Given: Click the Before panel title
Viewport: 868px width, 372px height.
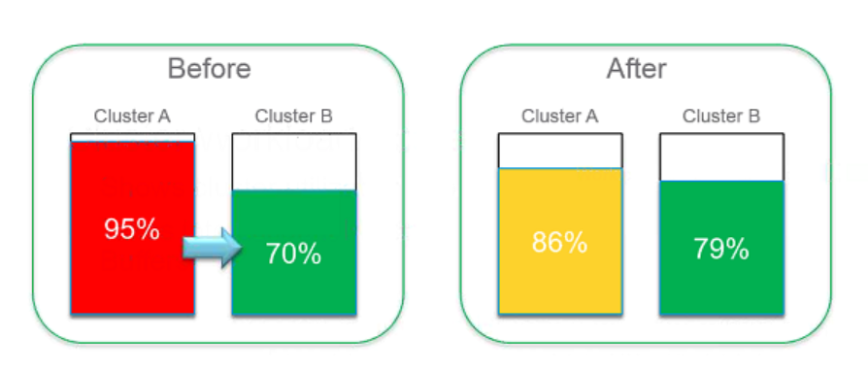Looking at the screenshot, I should 210,69.
